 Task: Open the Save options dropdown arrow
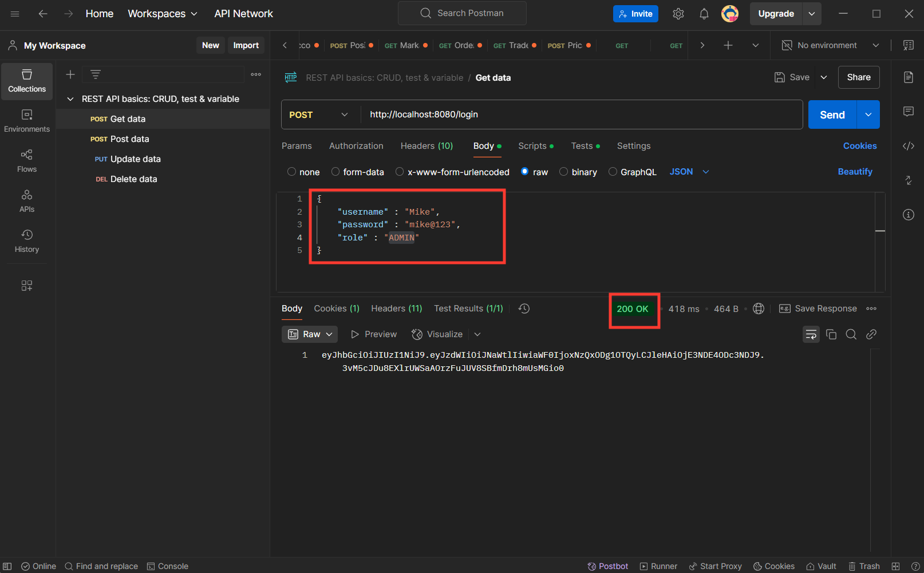[824, 77]
